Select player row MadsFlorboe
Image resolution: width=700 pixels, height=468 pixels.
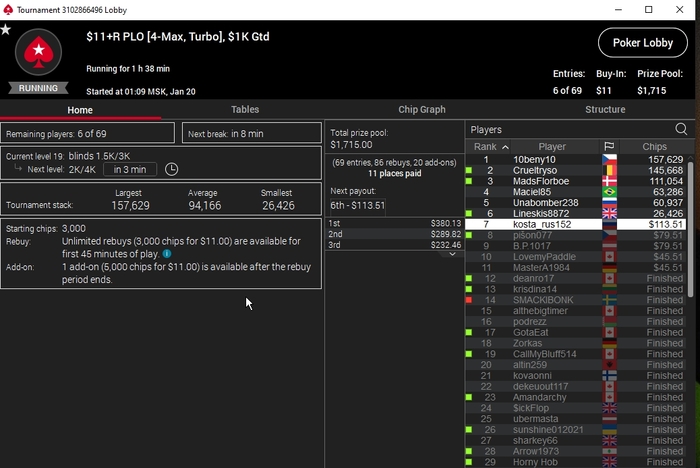click(x=576, y=181)
